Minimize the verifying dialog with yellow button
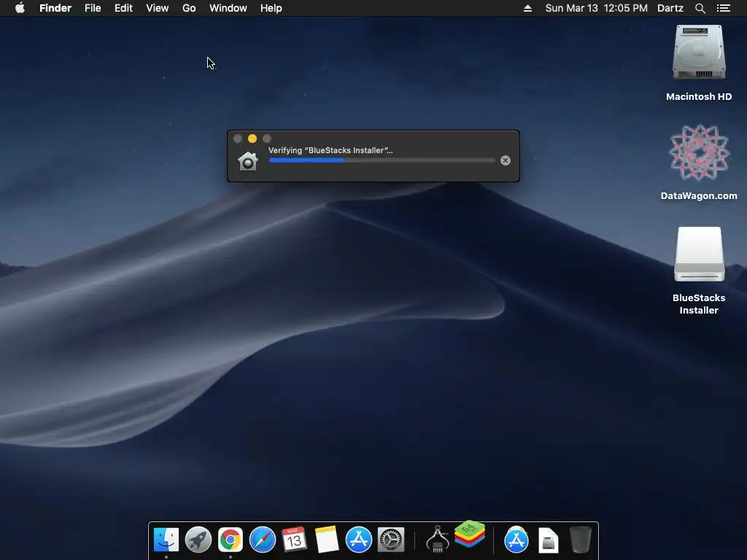Image resolution: width=747 pixels, height=560 pixels. tap(252, 139)
